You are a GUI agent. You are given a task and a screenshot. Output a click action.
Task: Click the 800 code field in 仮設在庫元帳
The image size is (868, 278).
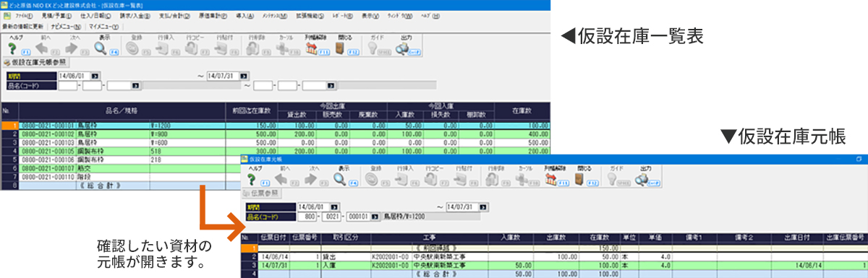pyautogui.click(x=307, y=216)
